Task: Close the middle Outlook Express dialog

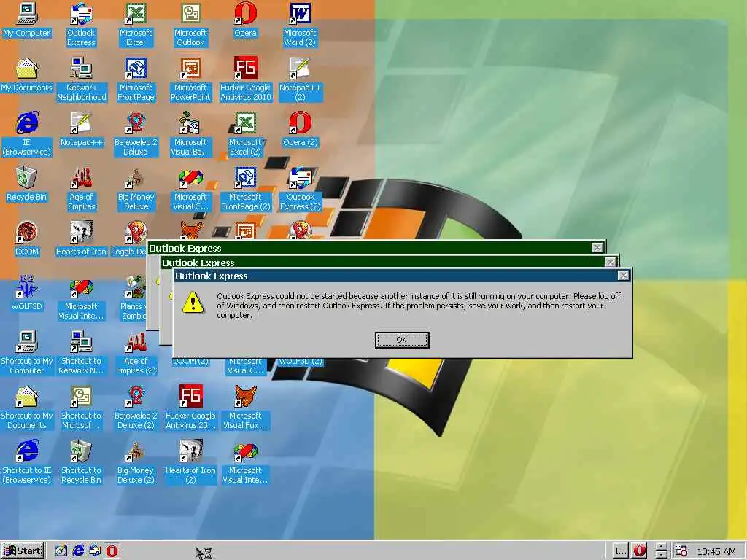Action: (611, 262)
